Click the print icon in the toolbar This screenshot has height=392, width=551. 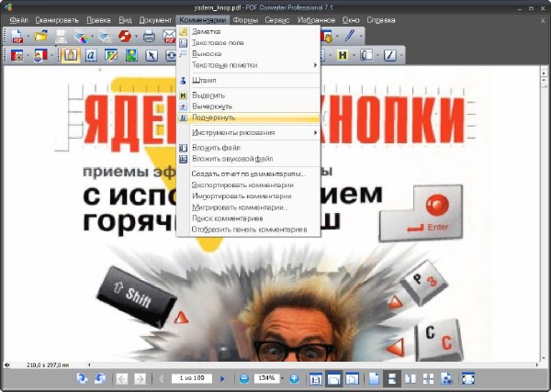tap(149, 37)
